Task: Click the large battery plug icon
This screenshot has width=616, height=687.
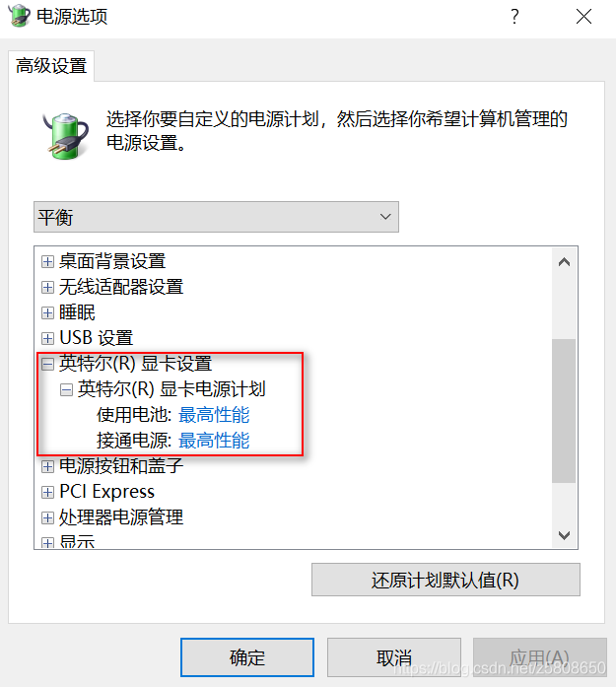Action: 67,135
